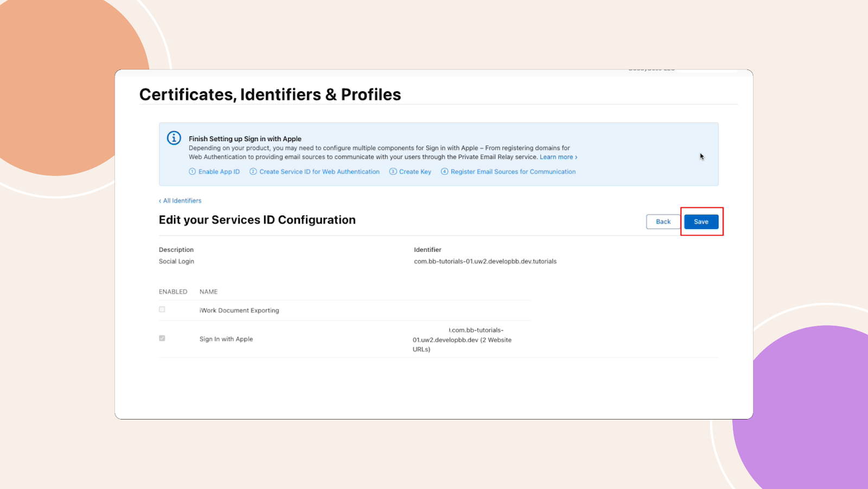Screen dimensions: 868x489
Task: Open the Create Key step link
Action: 415,172
